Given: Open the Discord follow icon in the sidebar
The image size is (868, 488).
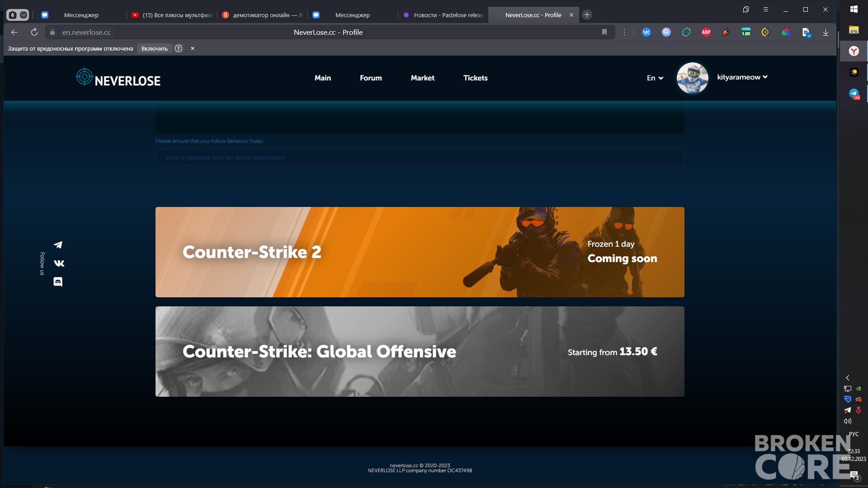Looking at the screenshot, I should (x=58, y=282).
